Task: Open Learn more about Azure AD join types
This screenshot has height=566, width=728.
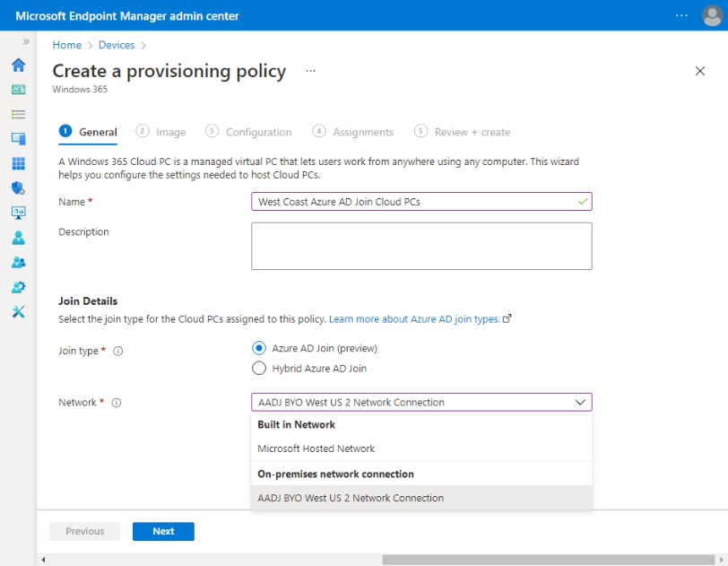Action: click(414, 318)
